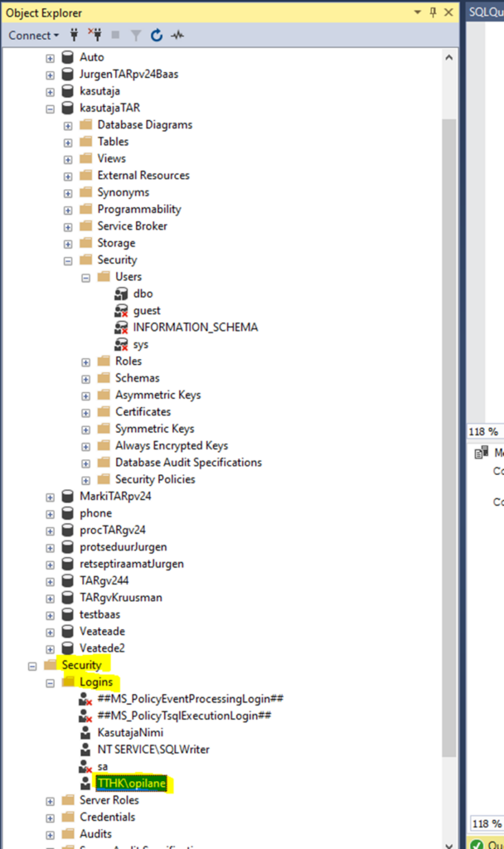The width and height of the screenshot is (504, 849).
Task: Select the Programmability folder
Action: (x=138, y=209)
